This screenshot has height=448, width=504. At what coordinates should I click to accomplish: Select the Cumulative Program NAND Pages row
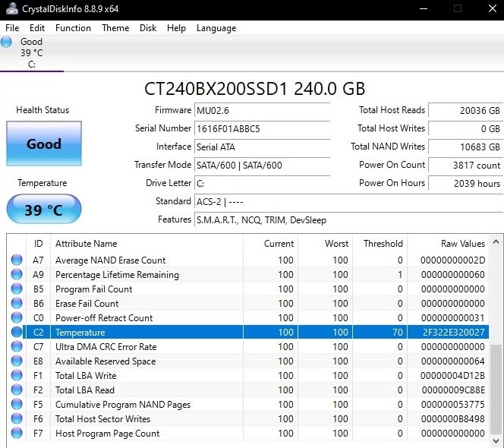coord(247,404)
